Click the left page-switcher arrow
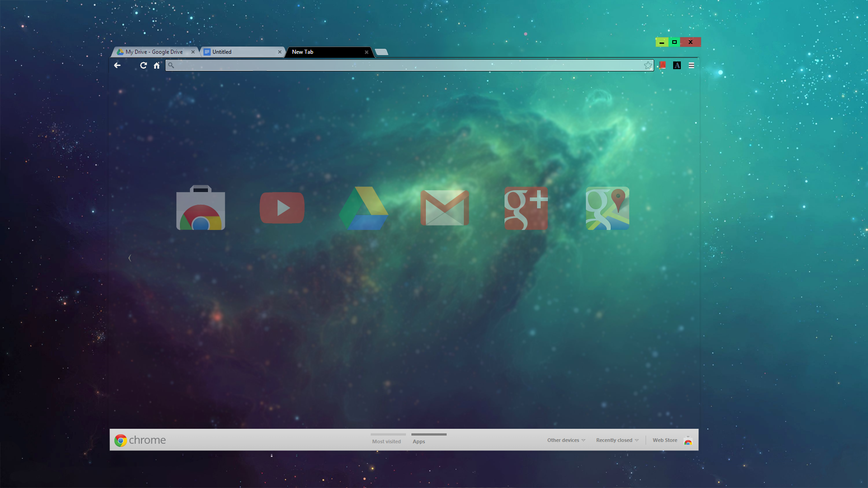868x488 pixels. tap(130, 258)
